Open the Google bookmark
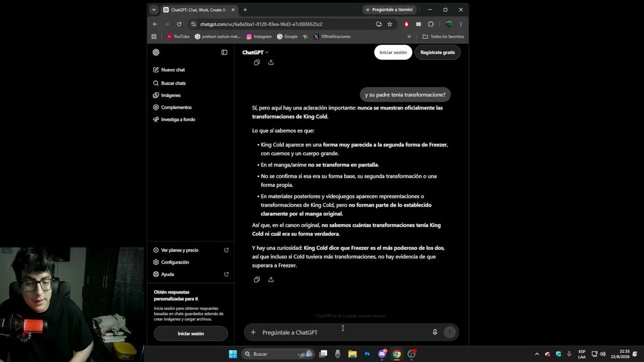Screen dimensions: 644x362 287,36
